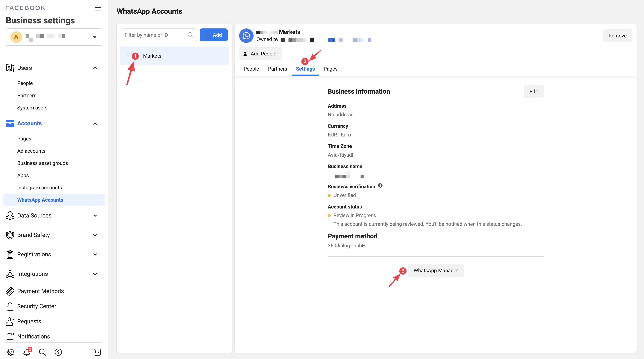Open Ad accounts
This screenshot has width=644, height=359.
(31, 151)
